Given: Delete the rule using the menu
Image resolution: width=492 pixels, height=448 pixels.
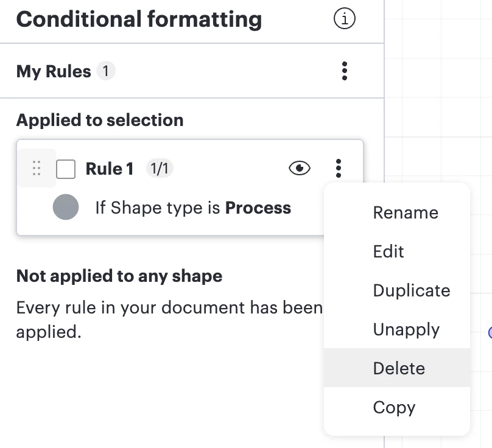Looking at the screenshot, I should [x=399, y=368].
